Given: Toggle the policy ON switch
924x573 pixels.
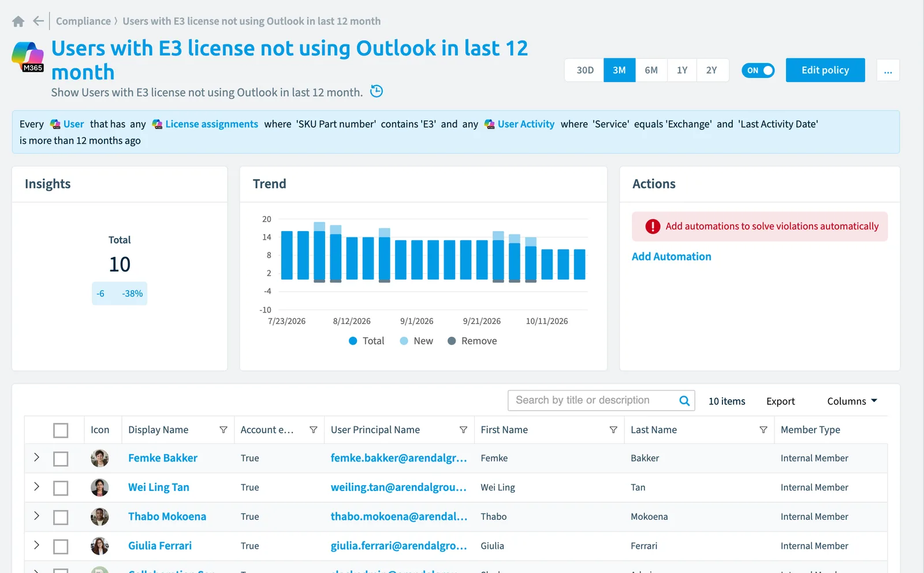Looking at the screenshot, I should click(758, 70).
